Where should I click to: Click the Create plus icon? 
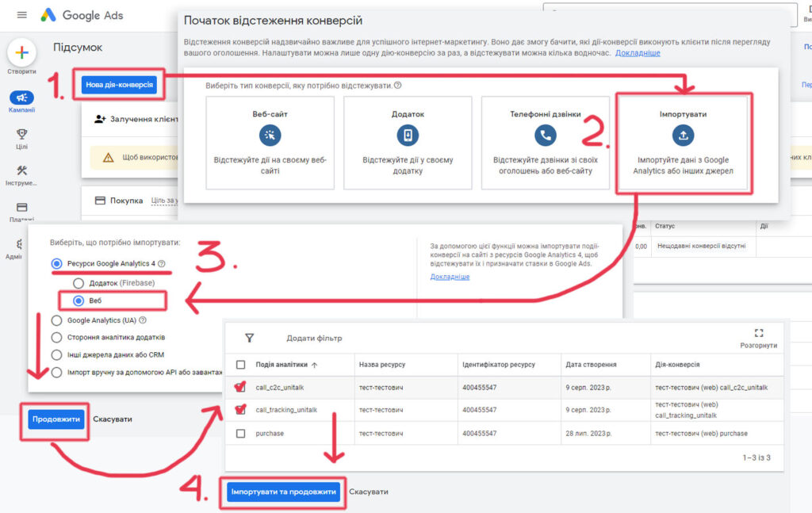point(22,53)
